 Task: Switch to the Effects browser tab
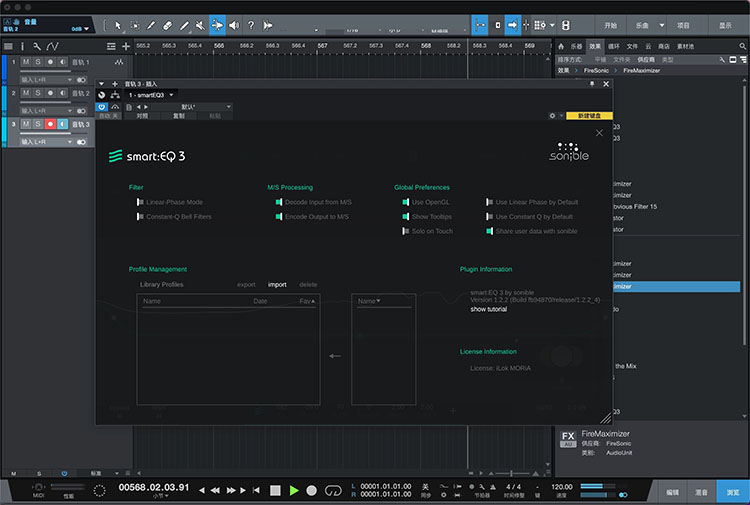point(595,46)
